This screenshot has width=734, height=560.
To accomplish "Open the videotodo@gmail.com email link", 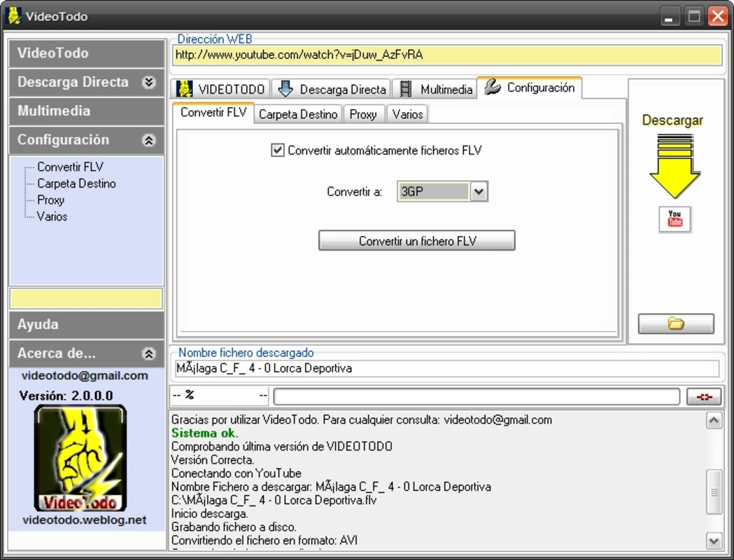I will point(85,375).
